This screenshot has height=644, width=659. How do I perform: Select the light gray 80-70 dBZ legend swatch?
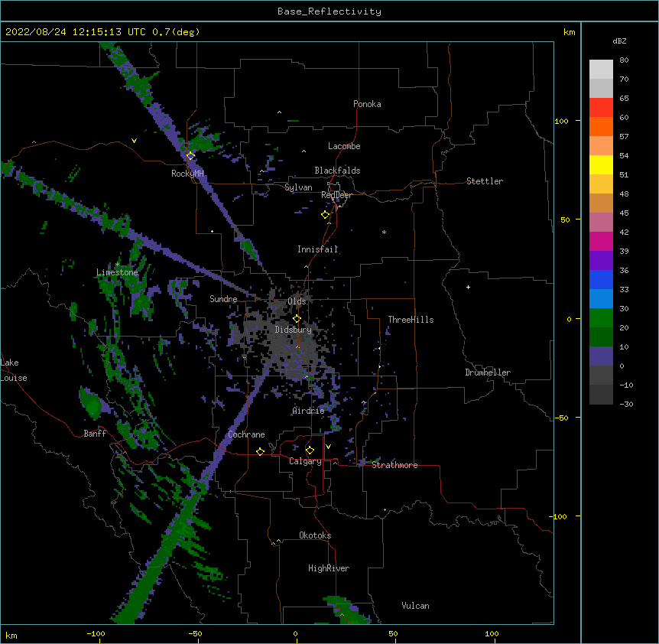(601, 70)
